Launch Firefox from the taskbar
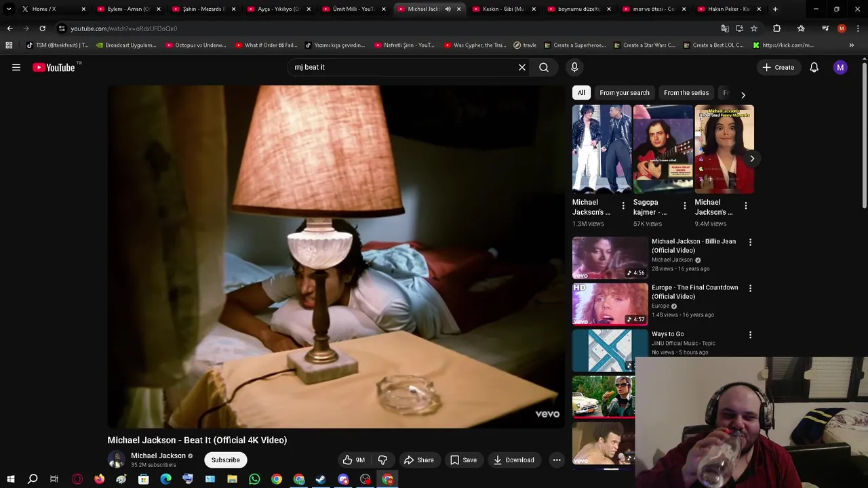 (x=99, y=480)
